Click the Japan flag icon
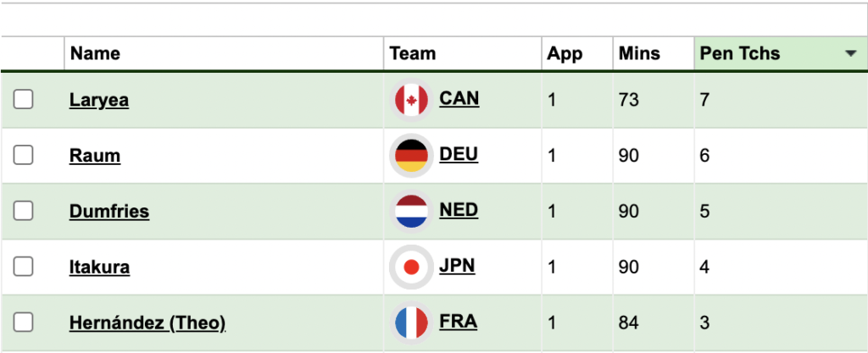This screenshot has height=353, width=868. 411,268
